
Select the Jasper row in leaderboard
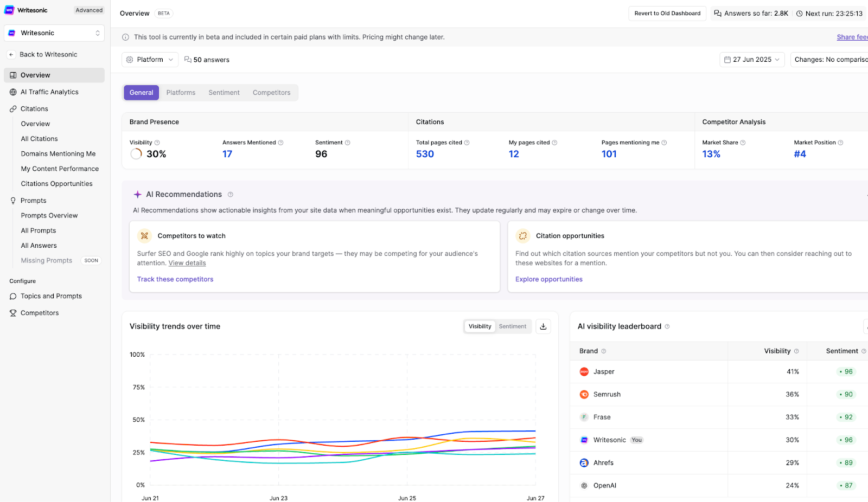click(604, 372)
